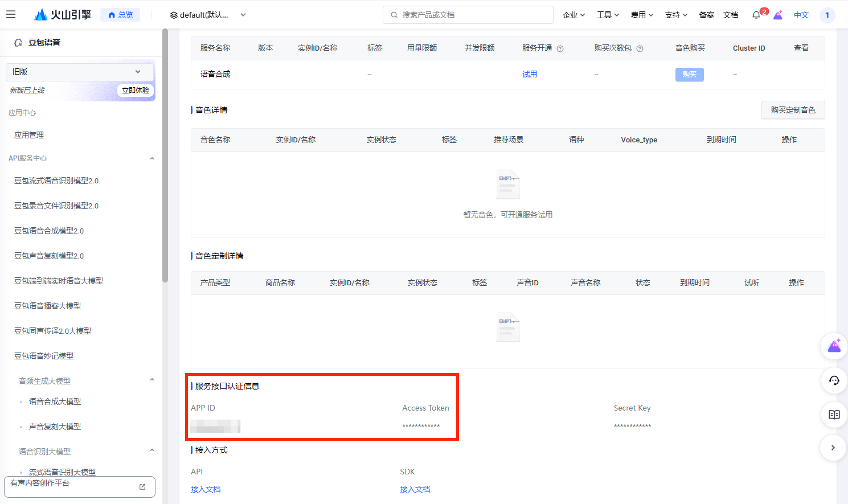Click the notification bell icon
Image resolution: width=848 pixels, height=504 pixels.
(x=756, y=15)
